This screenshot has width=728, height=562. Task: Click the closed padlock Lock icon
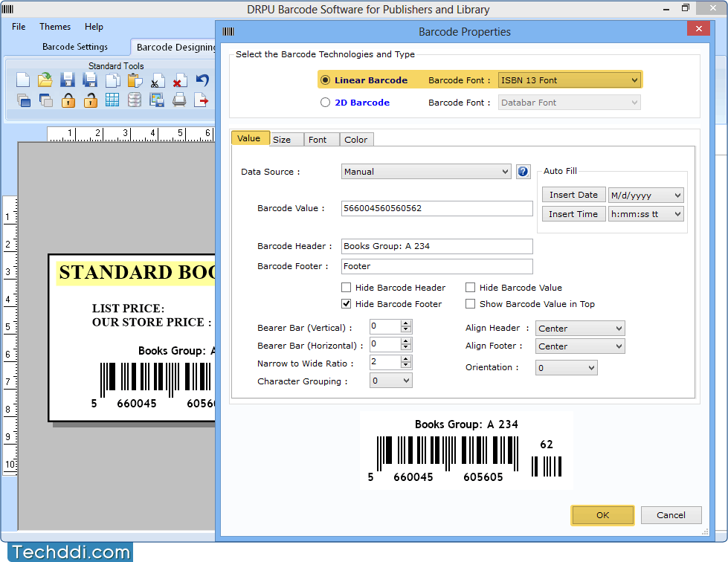coord(68,100)
